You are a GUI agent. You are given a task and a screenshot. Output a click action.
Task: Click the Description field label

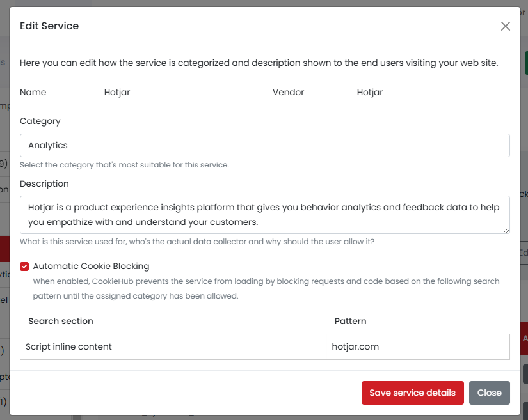[44, 184]
